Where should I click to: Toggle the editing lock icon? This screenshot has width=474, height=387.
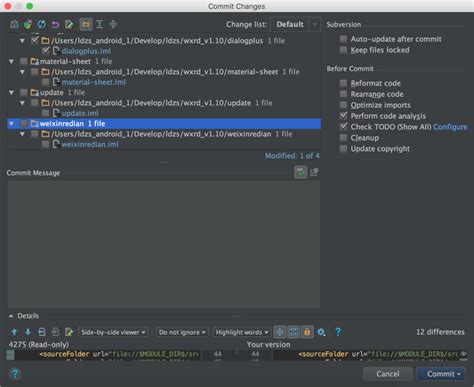[307, 332]
